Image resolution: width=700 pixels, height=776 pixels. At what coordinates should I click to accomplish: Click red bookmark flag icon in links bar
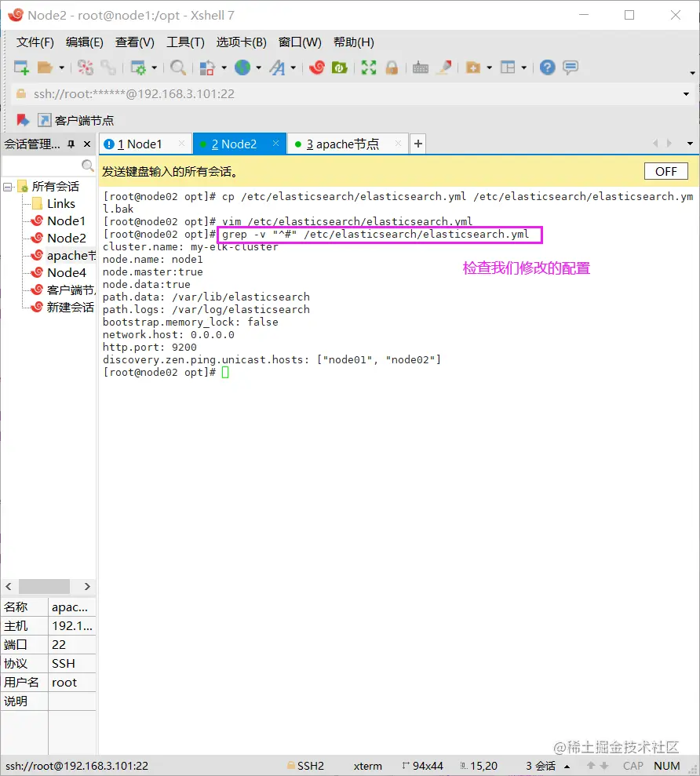23,120
